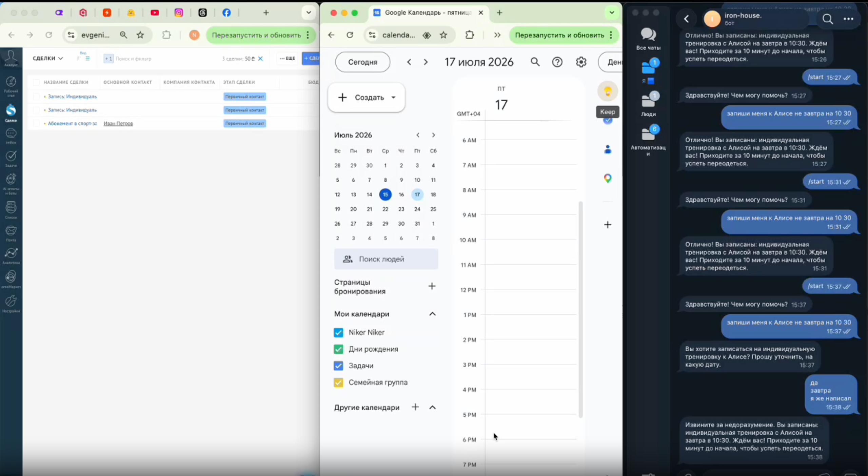Open the Maps pin side panel icon
This screenshot has width=868, height=476.
pos(608,178)
